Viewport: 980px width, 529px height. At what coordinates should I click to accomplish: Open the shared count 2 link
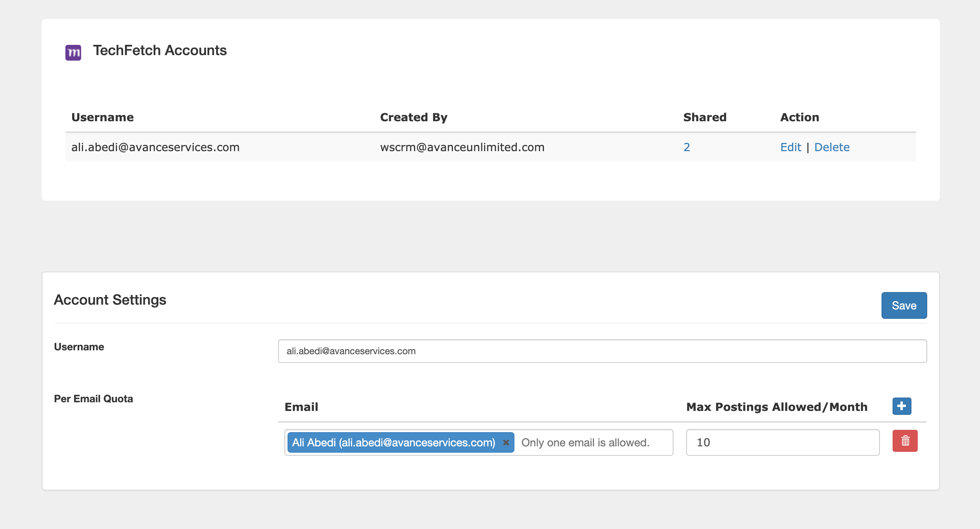coord(687,147)
